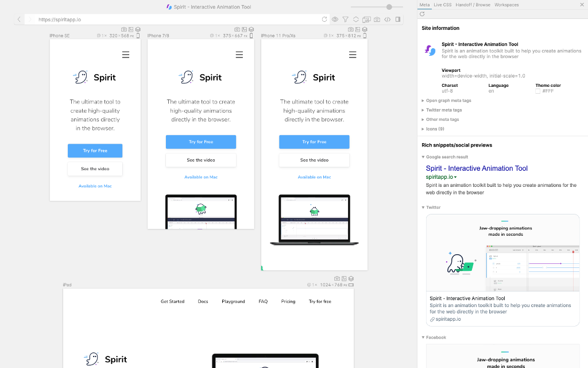This screenshot has width=588, height=368.
Task: Rotate iPhone 7/8 pane orientation icon
Action: 252,36
